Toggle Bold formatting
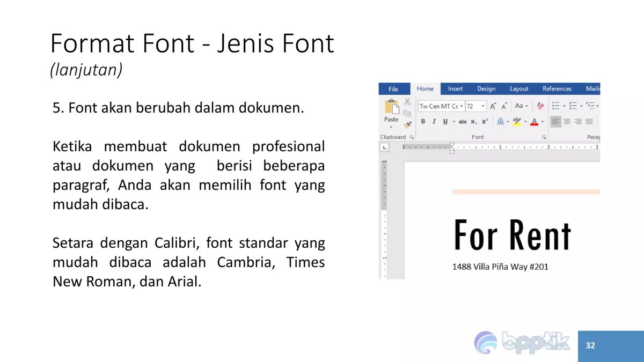Screen dimensions: 644x362 (x=423, y=121)
